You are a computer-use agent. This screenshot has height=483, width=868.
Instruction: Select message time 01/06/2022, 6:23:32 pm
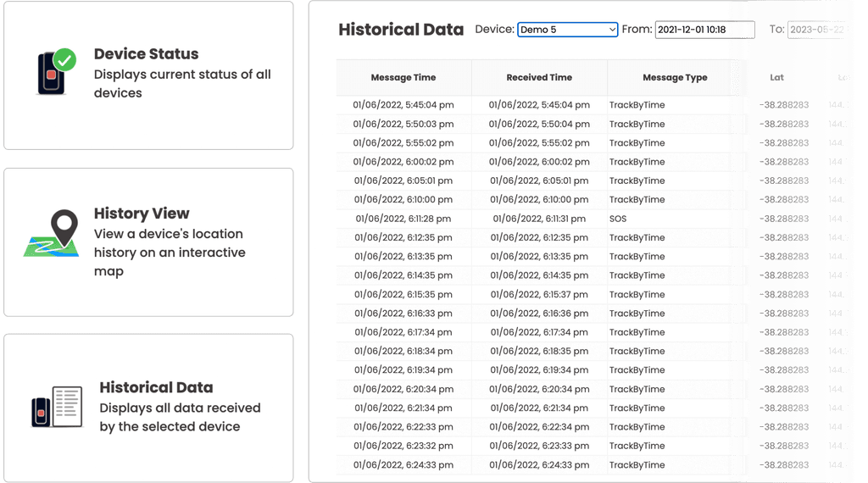click(403, 446)
